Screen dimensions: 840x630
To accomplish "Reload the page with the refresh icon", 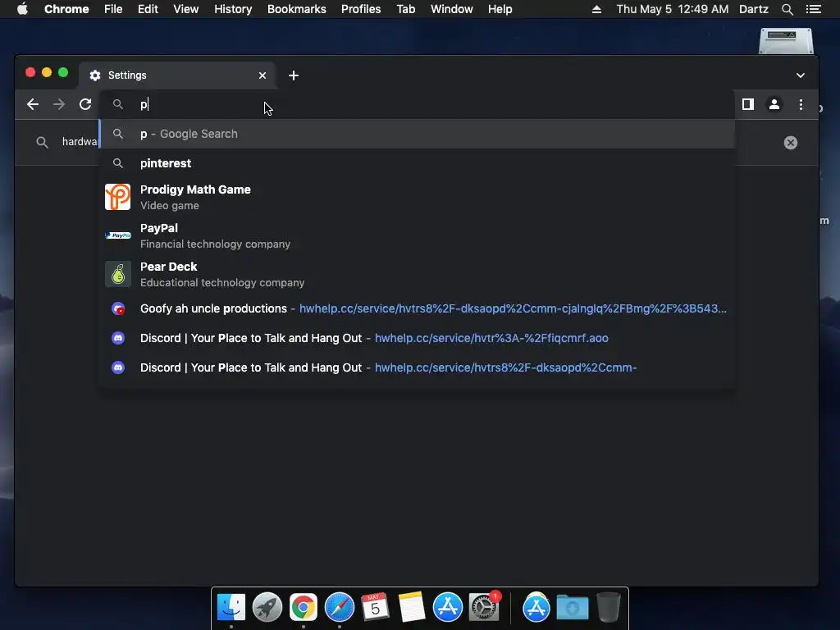I will click(85, 104).
